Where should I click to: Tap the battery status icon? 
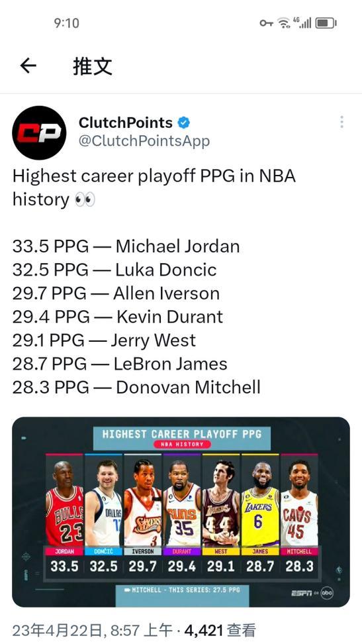pos(326,23)
